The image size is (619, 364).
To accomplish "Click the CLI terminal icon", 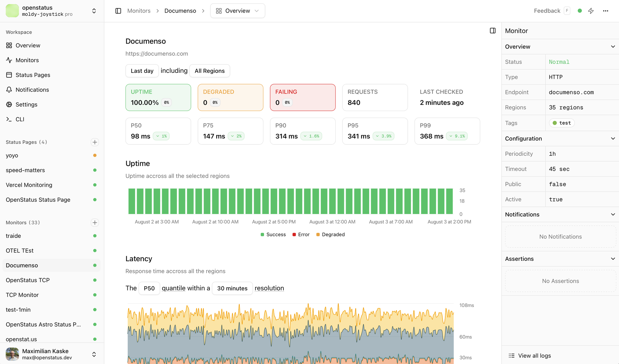I will 9,119.
